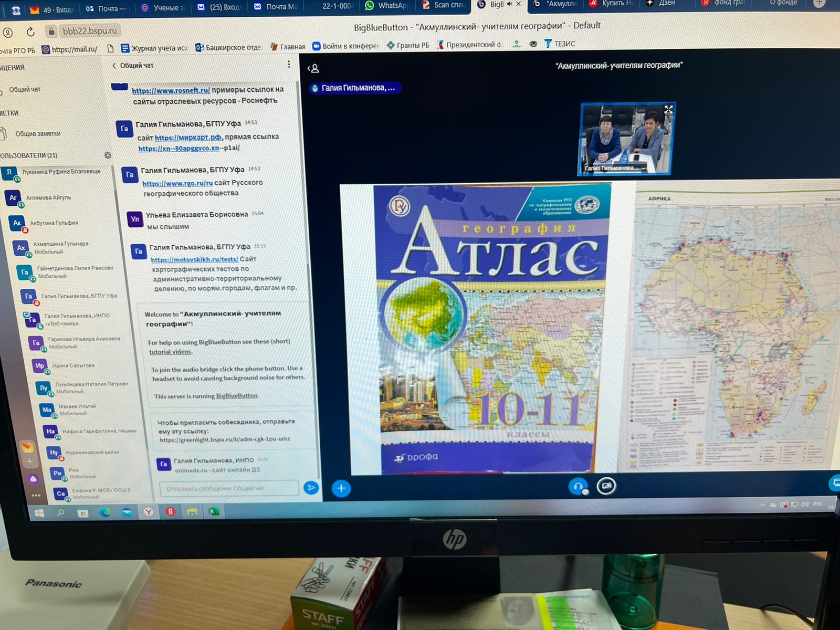Mute the BigBlueButton tab audio icon
The image size is (840, 630).
(509, 4)
